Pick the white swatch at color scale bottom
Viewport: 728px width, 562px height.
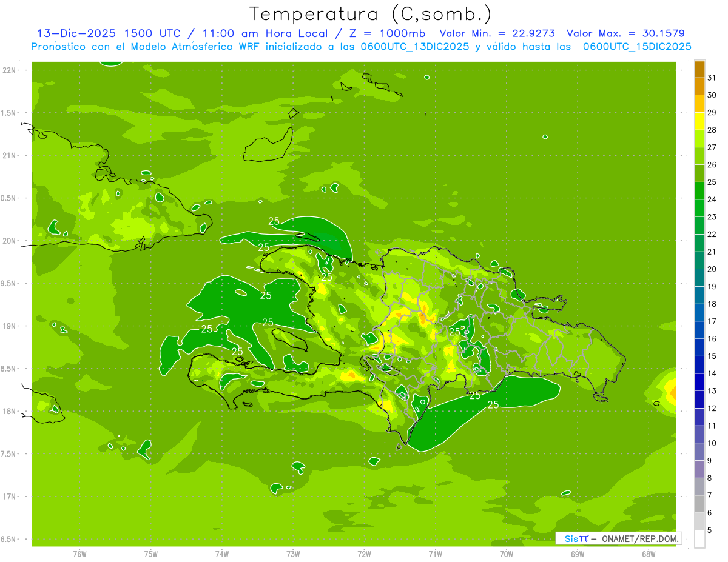click(699, 539)
